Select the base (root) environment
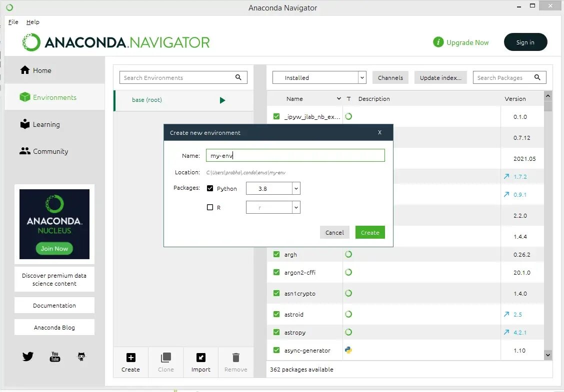Image resolution: width=564 pixels, height=392 pixels. point(184,100)
